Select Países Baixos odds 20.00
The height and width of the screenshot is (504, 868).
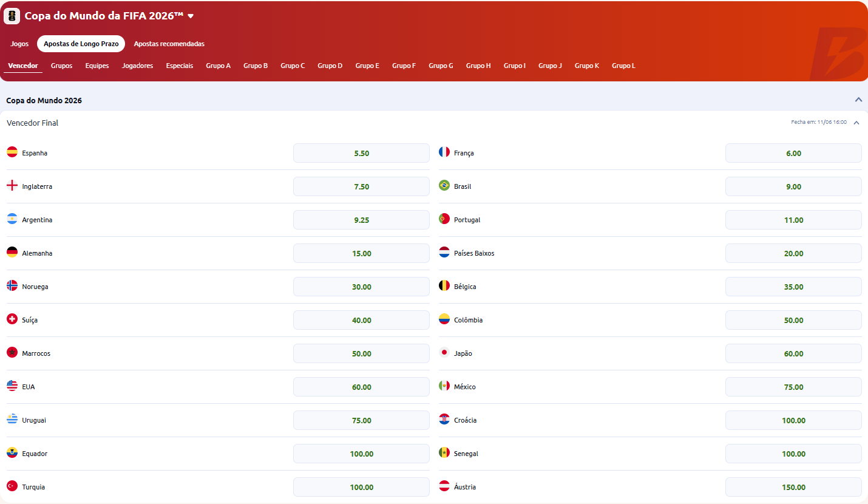pyautogui.click(x=793, y=253)
